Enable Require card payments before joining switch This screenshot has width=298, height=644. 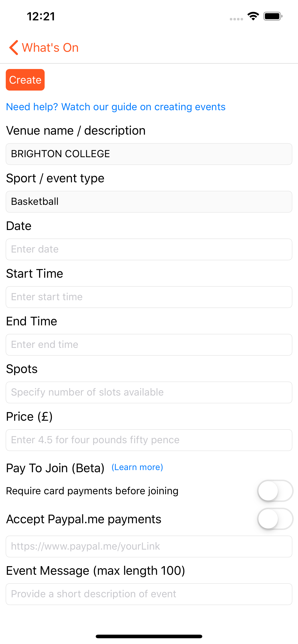point(275,491)
